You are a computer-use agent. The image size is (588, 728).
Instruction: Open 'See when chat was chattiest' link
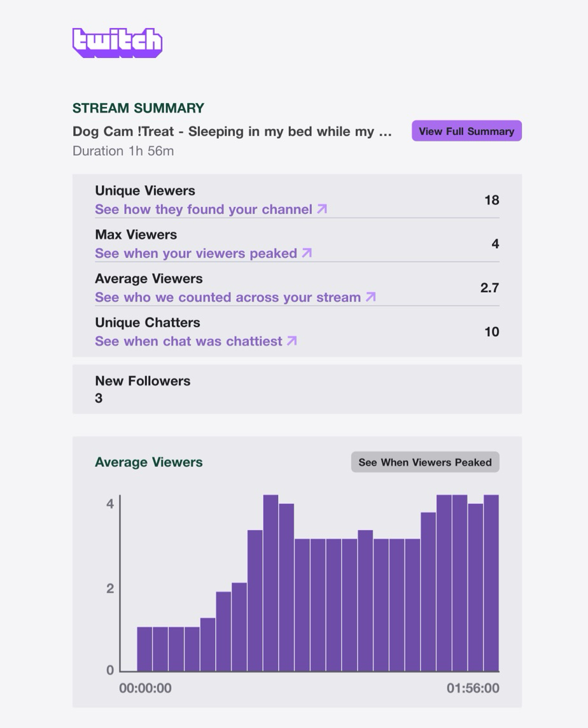(188, 341)
